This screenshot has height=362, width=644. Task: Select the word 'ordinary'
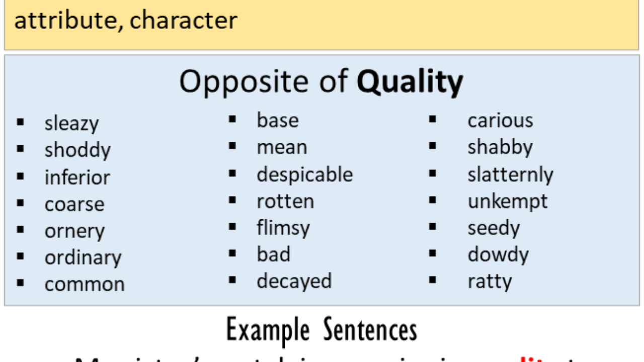tap(83, 258)
